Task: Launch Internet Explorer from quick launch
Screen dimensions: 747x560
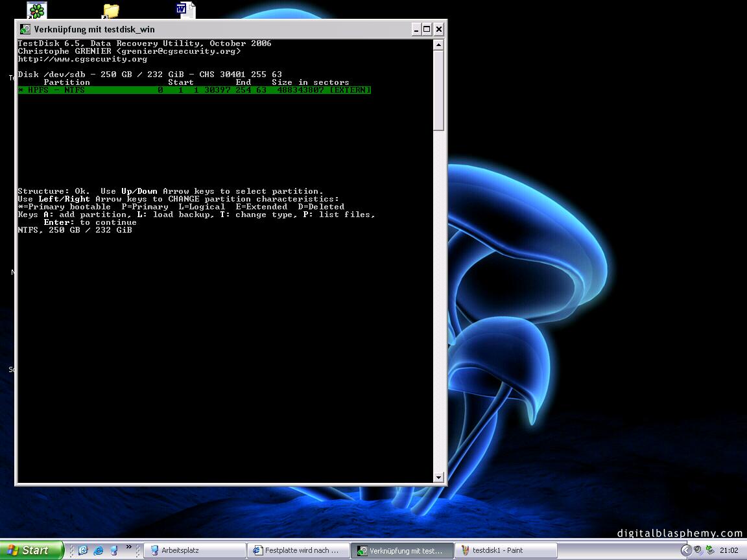Action: (x=99, y=550)
